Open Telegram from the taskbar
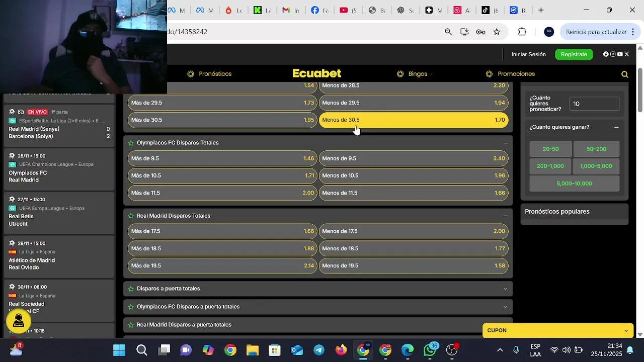The image size is (644, 362). click(319, 350)
